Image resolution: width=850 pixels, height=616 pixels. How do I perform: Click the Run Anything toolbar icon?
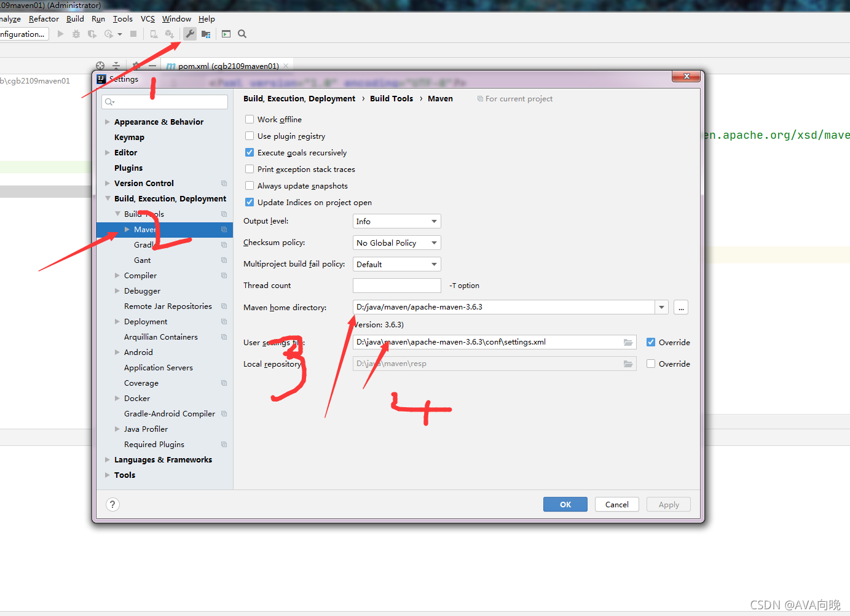pyautogui.click(x=226, y=34)
